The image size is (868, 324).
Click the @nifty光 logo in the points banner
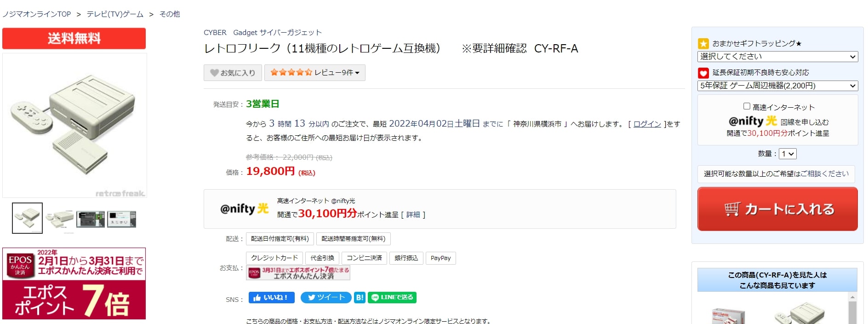[245, 208]
